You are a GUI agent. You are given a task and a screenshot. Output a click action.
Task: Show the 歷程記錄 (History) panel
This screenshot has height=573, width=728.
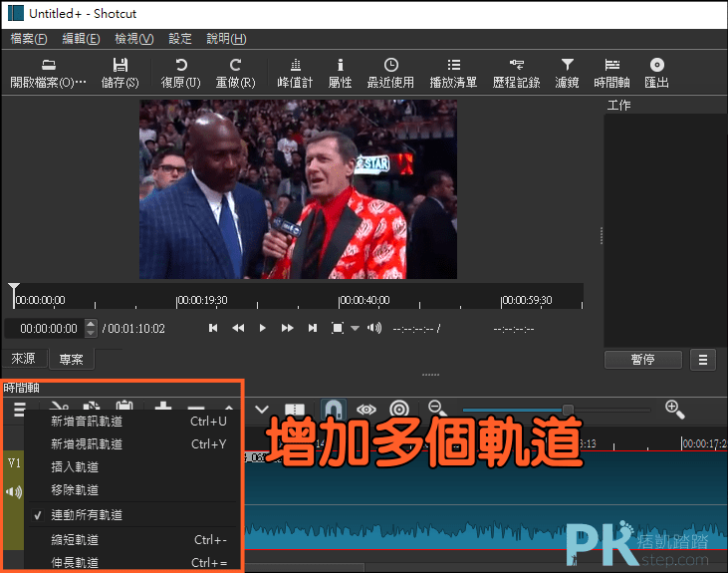516,74
